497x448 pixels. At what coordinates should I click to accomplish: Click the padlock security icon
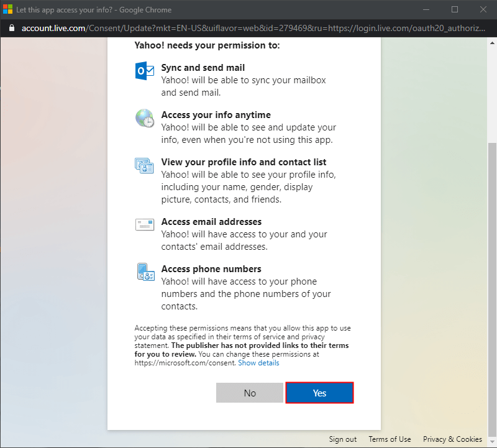coord(12,28)
